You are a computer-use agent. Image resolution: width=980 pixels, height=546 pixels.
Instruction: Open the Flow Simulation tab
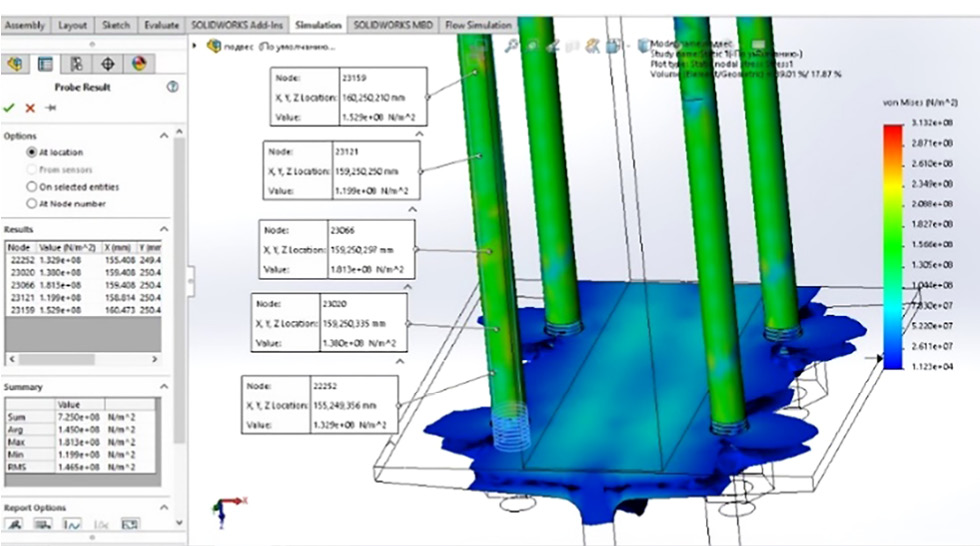478,25
